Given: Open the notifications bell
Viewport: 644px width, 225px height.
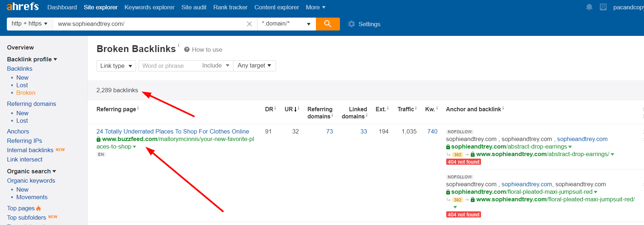Looking at the screenshot, I should pyautogui.click(x=589, y=7).
